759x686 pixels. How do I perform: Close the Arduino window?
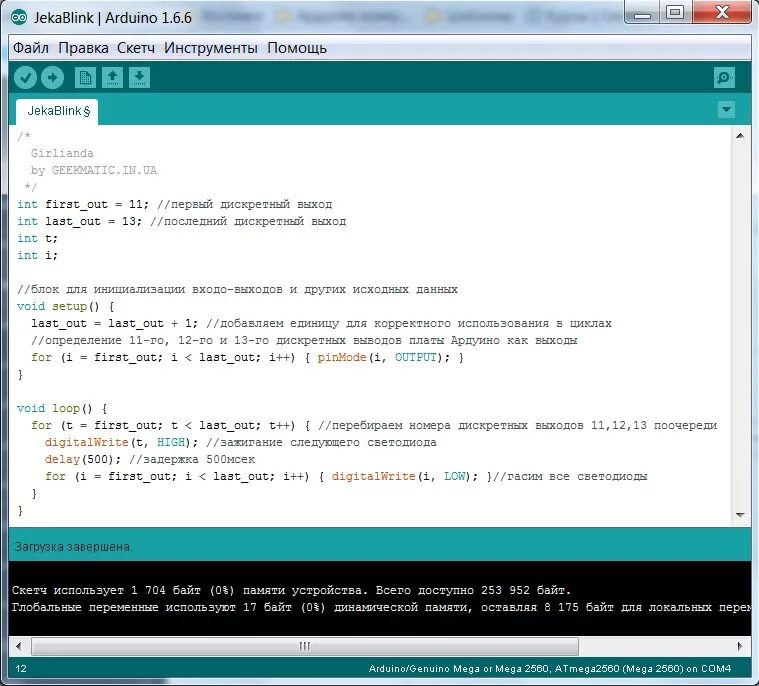coord(722,12)
